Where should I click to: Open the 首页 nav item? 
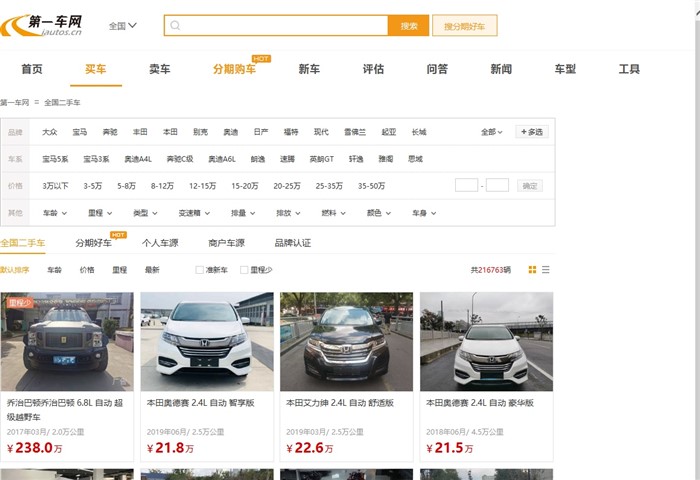[32, 69]
